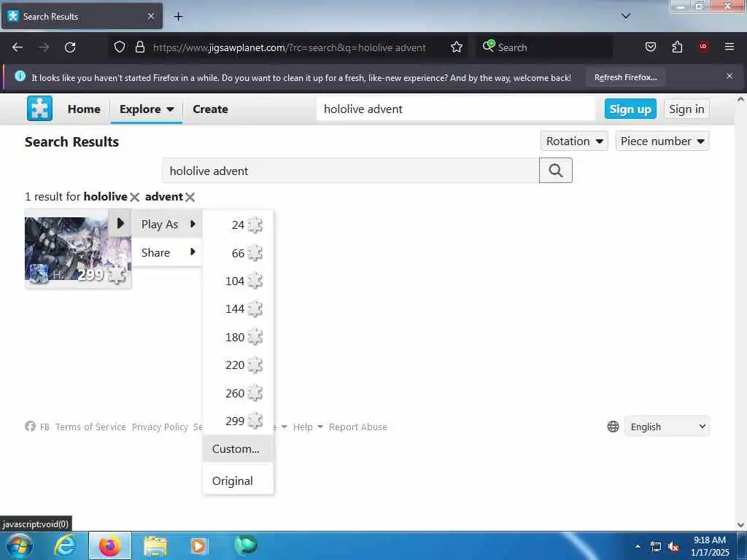Click the green bird taskbar app icon
Viewport: 747px width, 560px height.
245,545
